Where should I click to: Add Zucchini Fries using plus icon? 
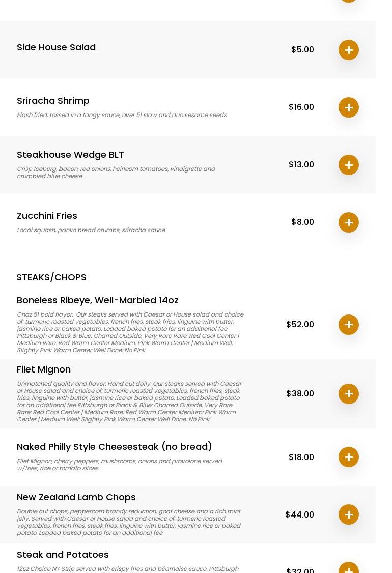point(349,222)
